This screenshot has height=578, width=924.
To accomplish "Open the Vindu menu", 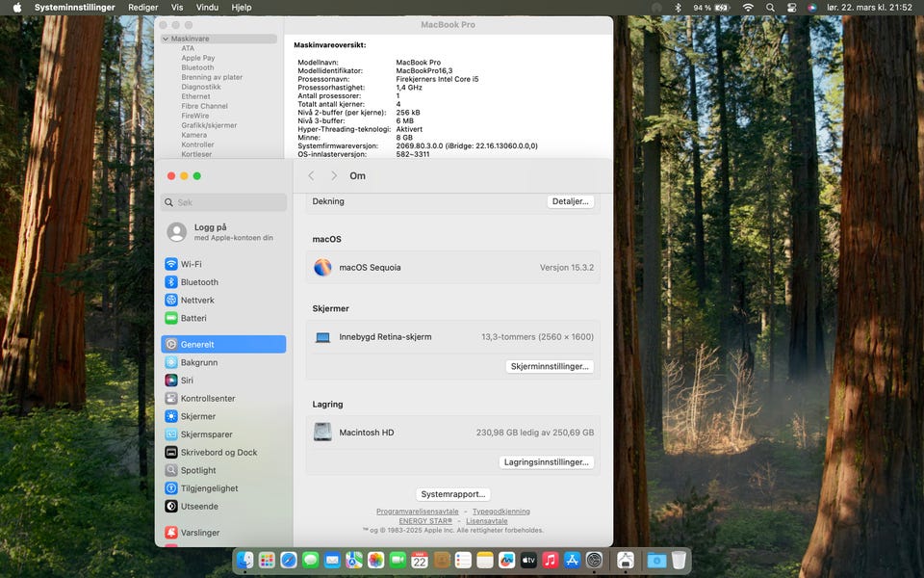I will tap(207, 8).
